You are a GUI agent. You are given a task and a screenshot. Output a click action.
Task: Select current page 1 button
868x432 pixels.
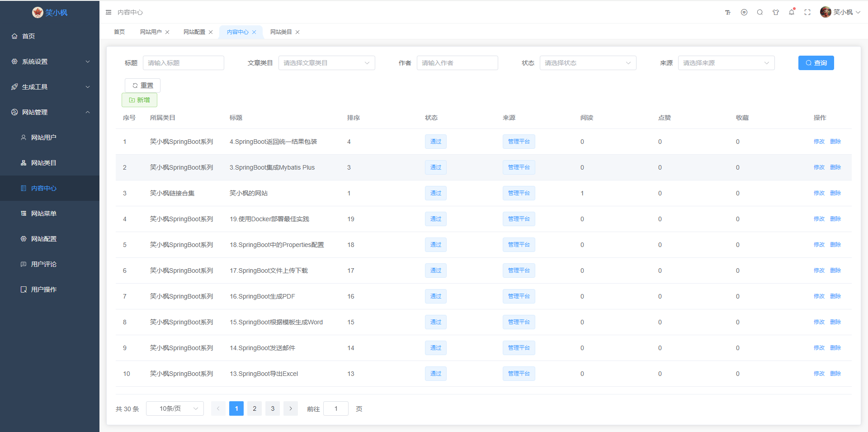[236, 408]
